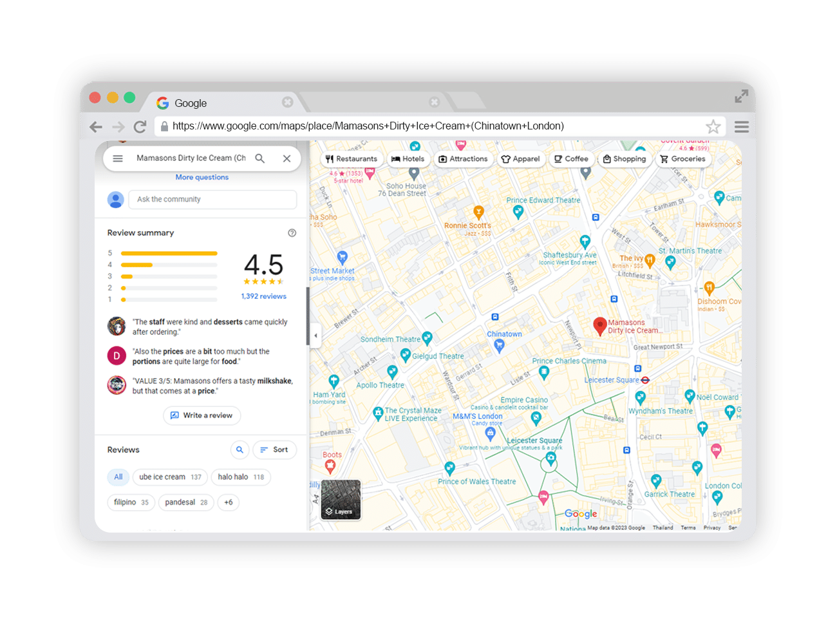Clear the Mamasons search with X icon
Screen dimensions: 837x644
pyautogui.click(x=287, y=158)
